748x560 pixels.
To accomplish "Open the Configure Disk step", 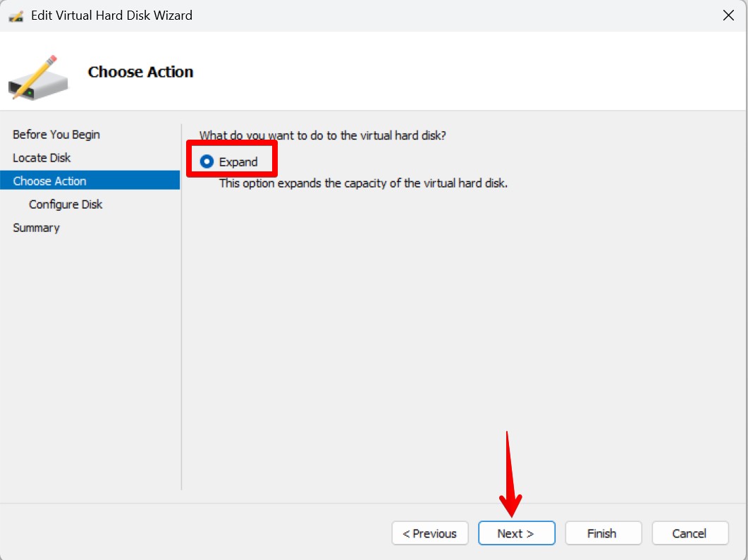I will click(66, 205).
